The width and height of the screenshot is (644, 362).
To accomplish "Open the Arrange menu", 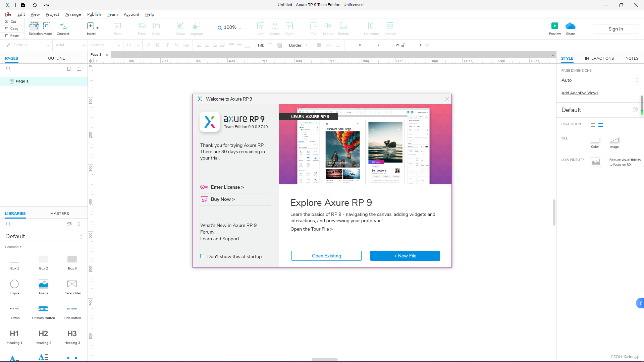I will tap(73, 14).
